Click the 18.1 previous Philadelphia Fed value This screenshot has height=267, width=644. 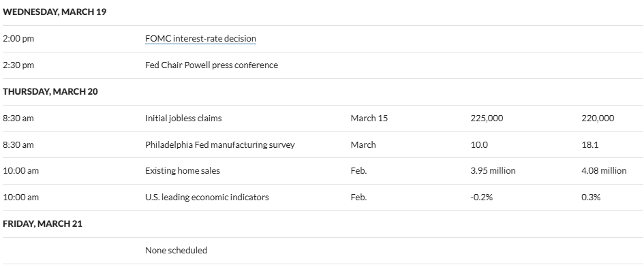[x=589, y=145]
